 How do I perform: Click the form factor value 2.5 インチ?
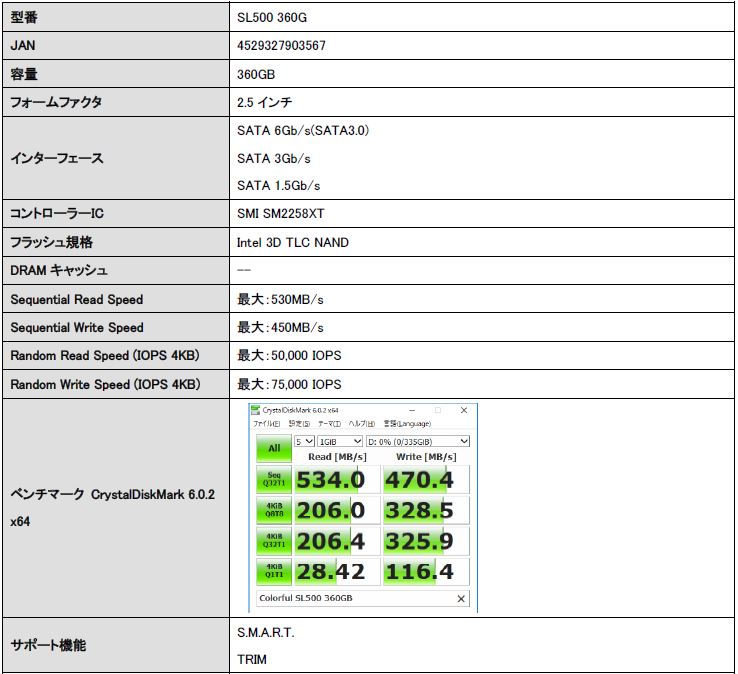point(265,102)
